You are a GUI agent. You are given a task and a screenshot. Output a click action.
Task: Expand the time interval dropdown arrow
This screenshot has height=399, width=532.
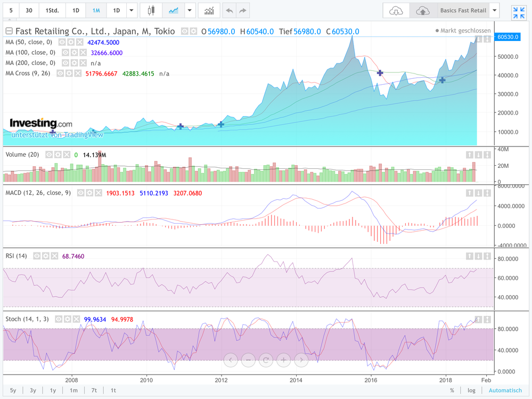132,11
